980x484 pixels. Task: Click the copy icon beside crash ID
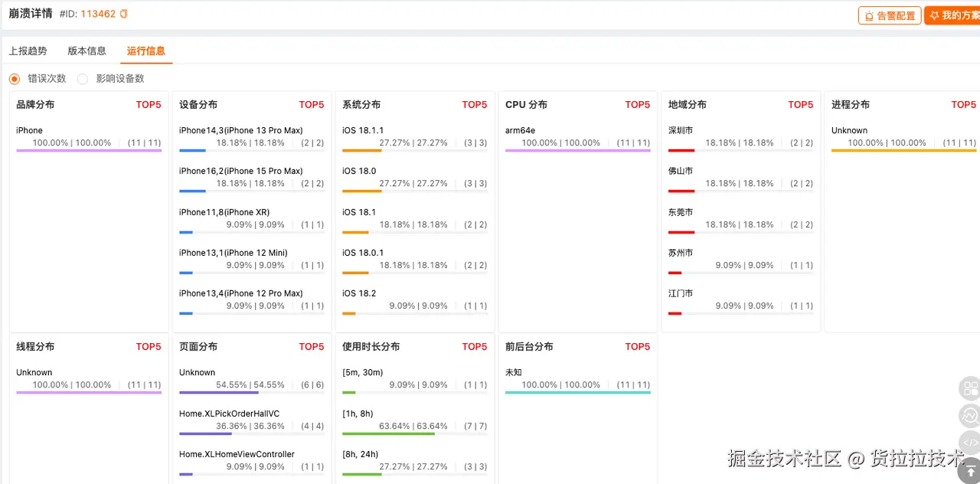click(124, 14)
